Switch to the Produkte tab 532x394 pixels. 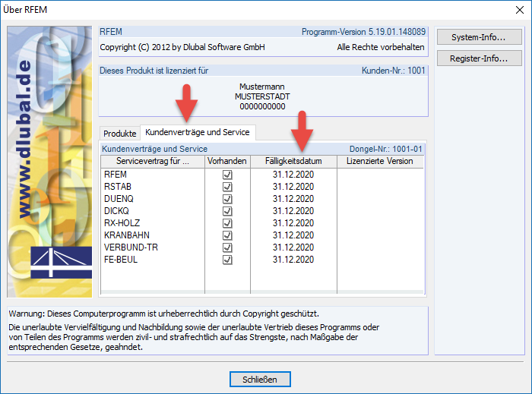tap(120, 134)
